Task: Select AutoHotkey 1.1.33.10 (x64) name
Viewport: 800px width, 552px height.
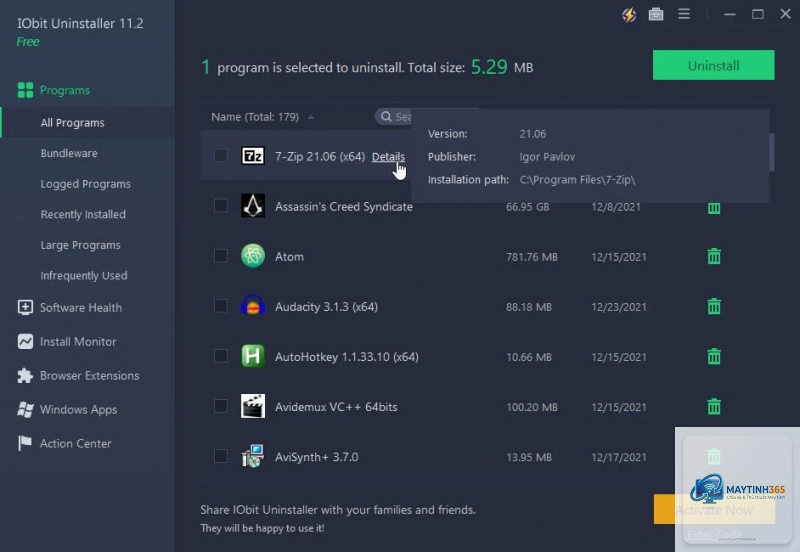Action: tap(347, 357)
